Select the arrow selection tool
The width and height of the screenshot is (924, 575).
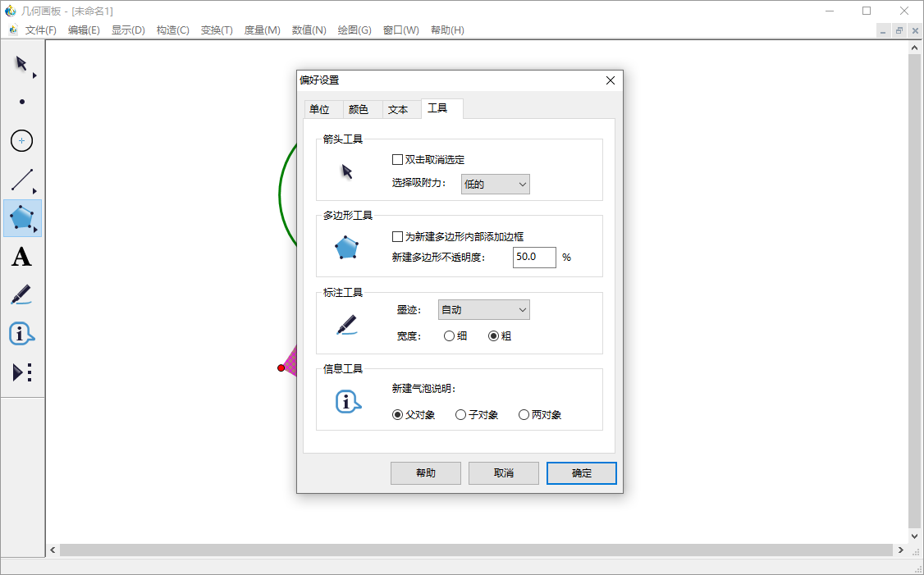20,62
